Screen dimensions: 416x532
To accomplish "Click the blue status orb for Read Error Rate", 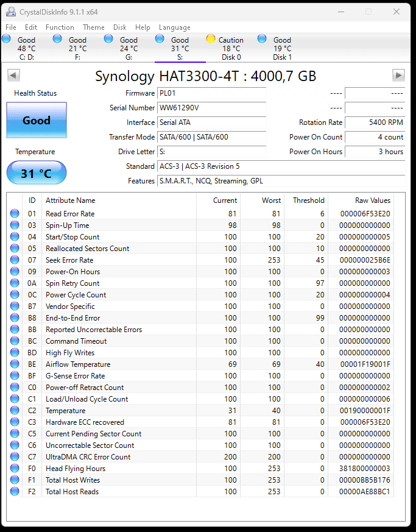I will [x=15, y=214].
